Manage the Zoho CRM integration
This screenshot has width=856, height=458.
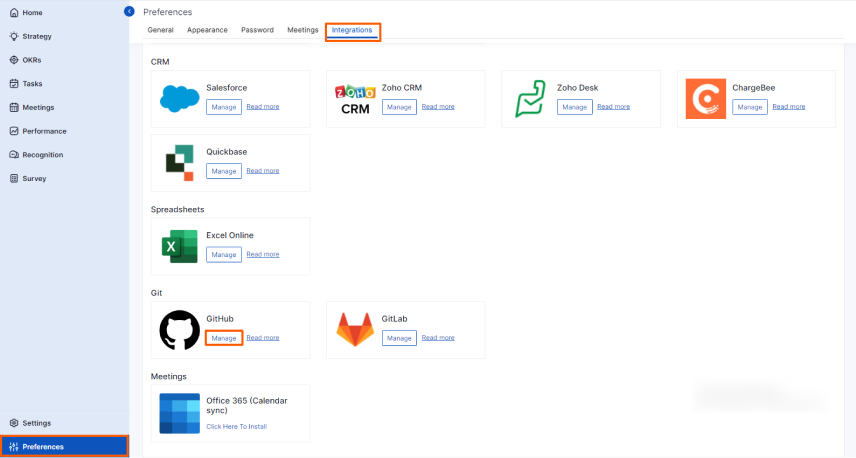pos(399,107)
